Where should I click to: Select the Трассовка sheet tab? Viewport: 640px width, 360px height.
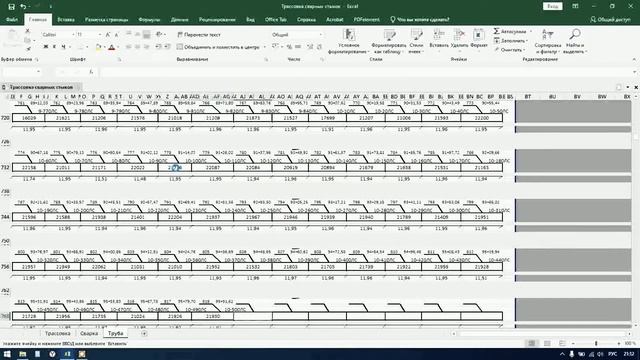coord(58,333)
